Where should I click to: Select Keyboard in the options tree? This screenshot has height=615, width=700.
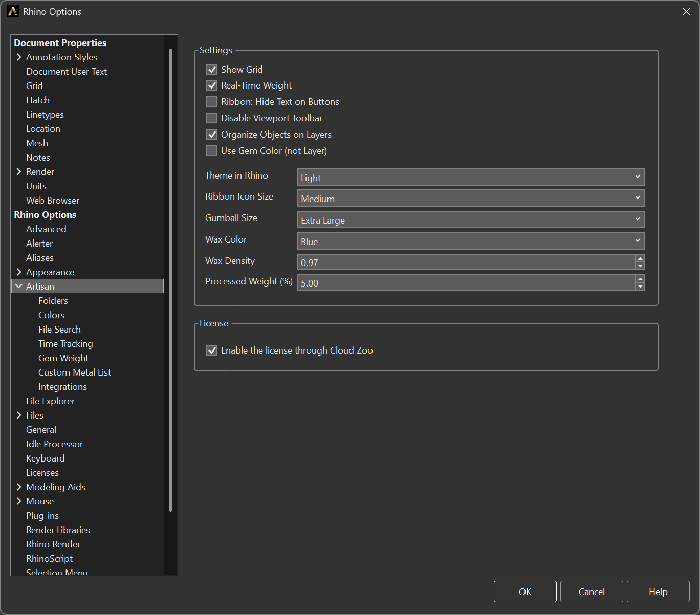click(46, 458)
